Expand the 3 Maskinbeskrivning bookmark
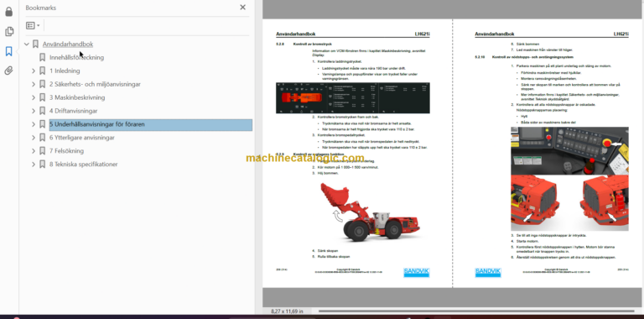 34,97
